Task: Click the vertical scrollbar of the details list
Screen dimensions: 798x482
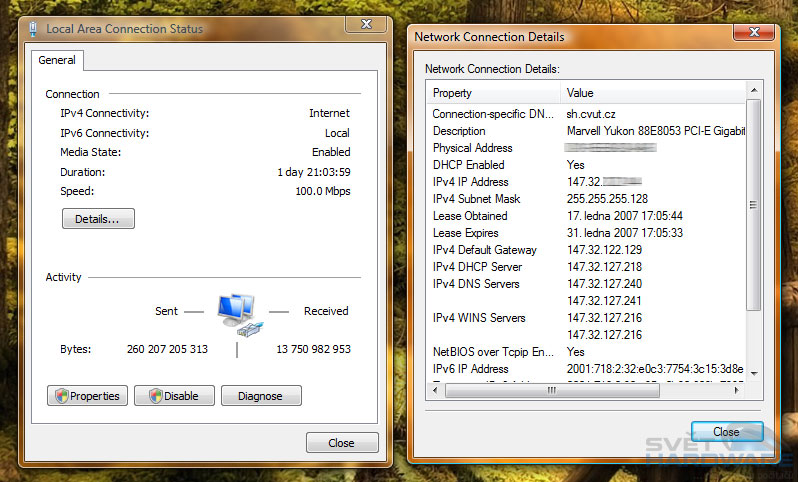Action: click(754, 200)
